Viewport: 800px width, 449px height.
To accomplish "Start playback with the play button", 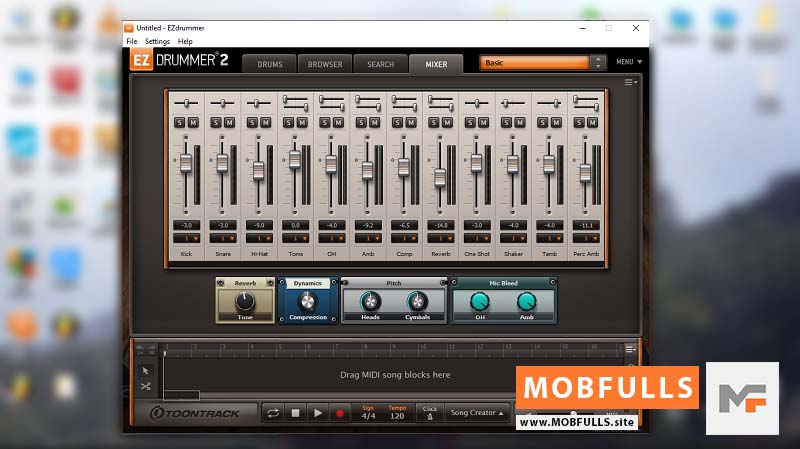I will [317, 413].
